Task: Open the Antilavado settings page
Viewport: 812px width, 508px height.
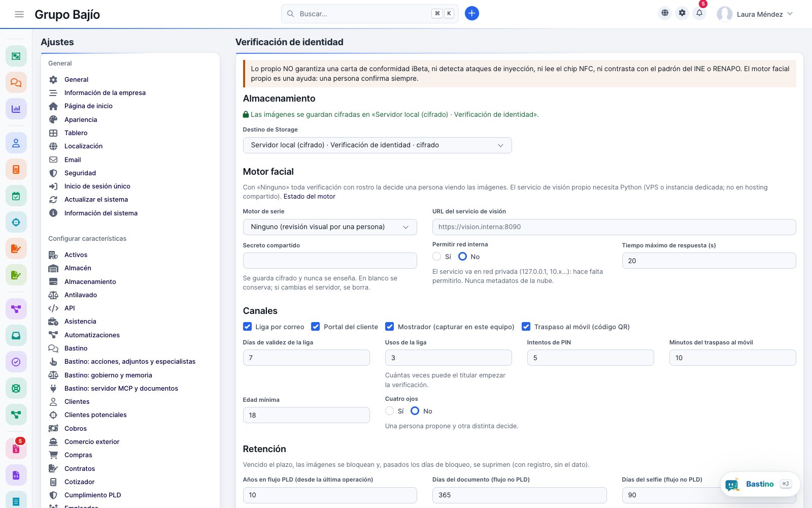Action: pos(81,295)
